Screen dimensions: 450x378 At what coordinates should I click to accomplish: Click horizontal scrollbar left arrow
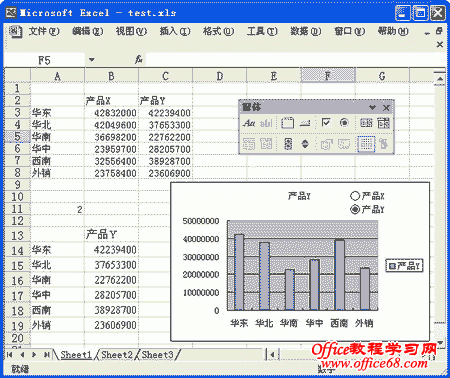pyautogui.click(x=272, y=354)
